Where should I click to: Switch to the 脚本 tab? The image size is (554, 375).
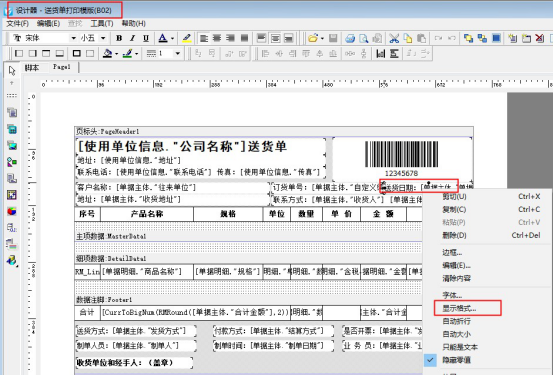pyautogui.click(x=31, y=68)
